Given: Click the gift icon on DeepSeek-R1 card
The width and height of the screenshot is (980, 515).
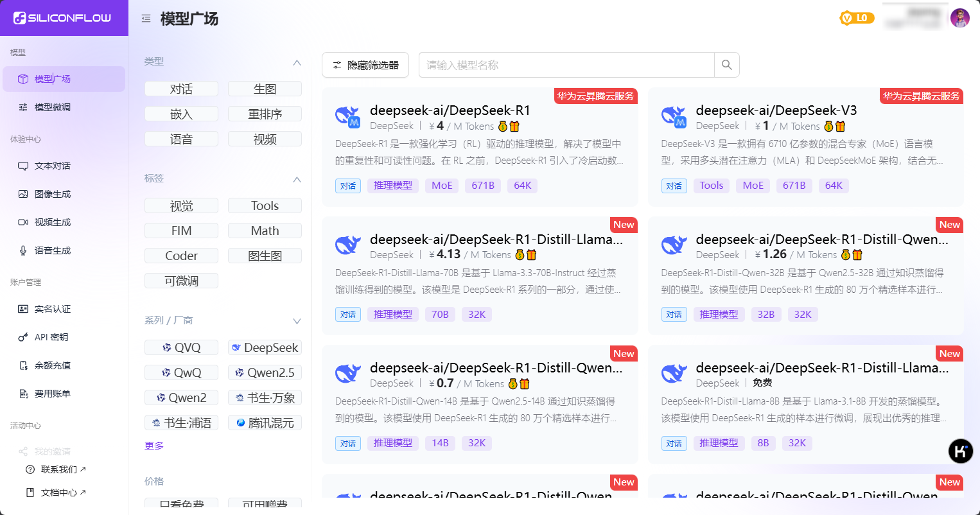Looking at the screenshot, I should coord(514,127).
